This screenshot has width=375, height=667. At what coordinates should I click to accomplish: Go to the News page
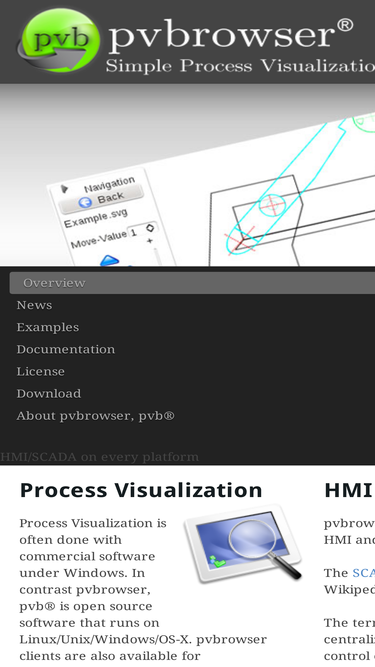[34, 305]
